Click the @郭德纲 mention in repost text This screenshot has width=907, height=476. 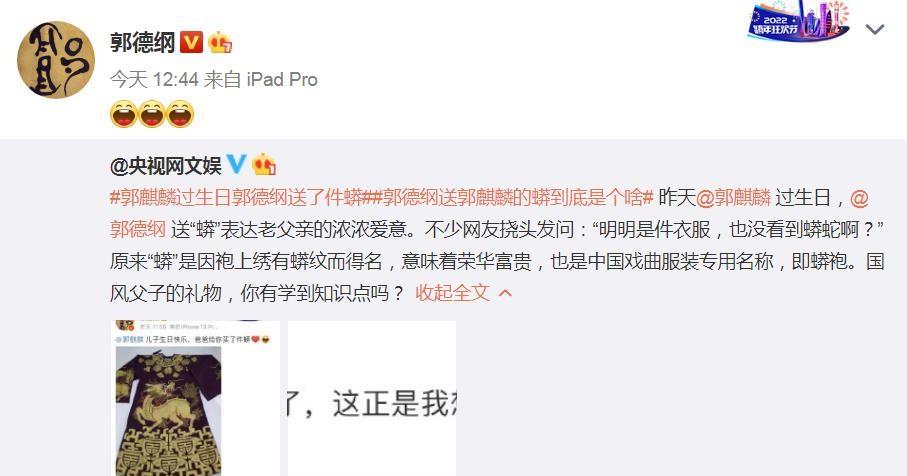coord(138,229)
